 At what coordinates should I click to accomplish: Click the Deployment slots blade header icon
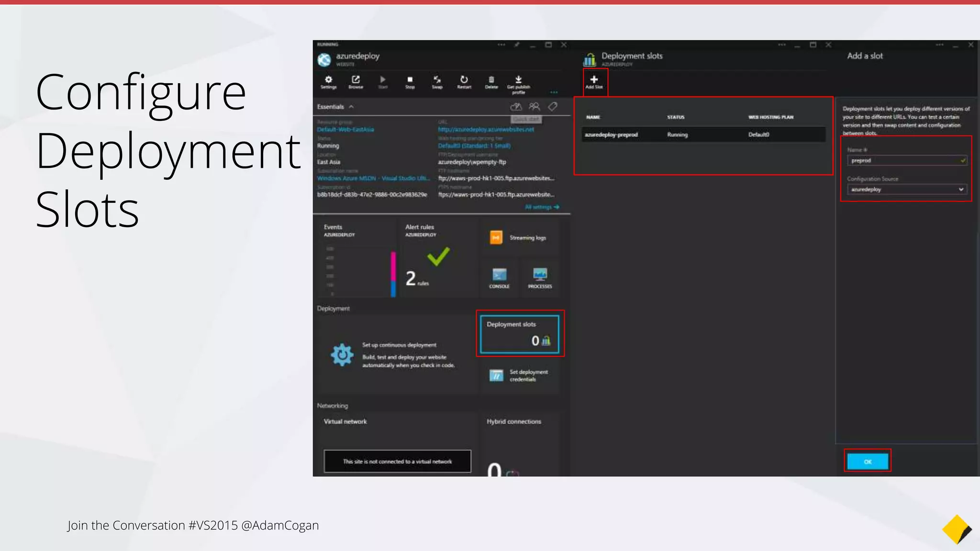pyautogui.click(x=590, y=59)
